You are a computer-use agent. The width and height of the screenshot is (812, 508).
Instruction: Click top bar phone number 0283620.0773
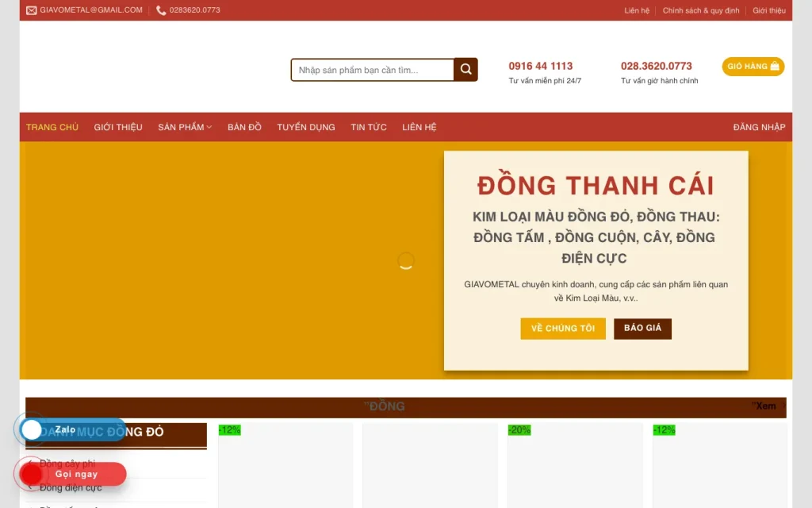[x=195, y=10]
